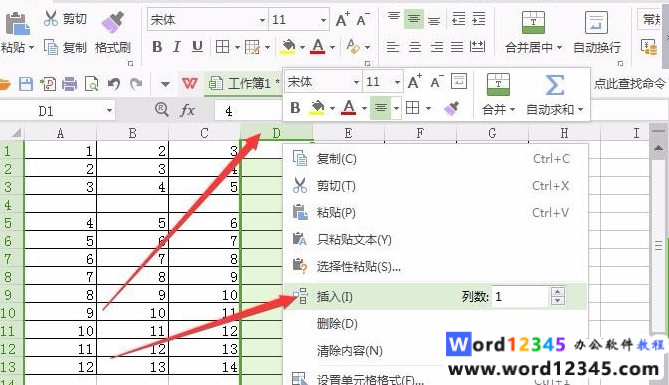Image resolution: width=669 pixels, height=385 pixels.
Task: Open mini toolbar font size dropdown
Action: tap(397, 82)
